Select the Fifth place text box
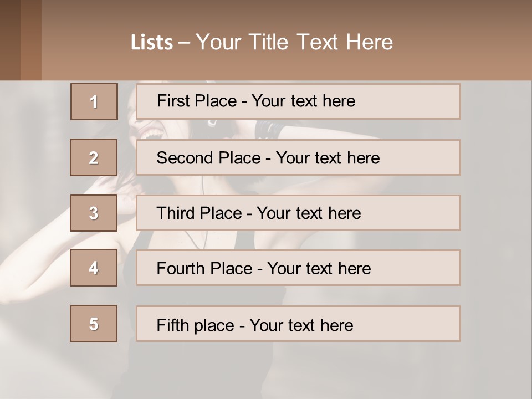The image size is (532, 399). click(298, 324)
